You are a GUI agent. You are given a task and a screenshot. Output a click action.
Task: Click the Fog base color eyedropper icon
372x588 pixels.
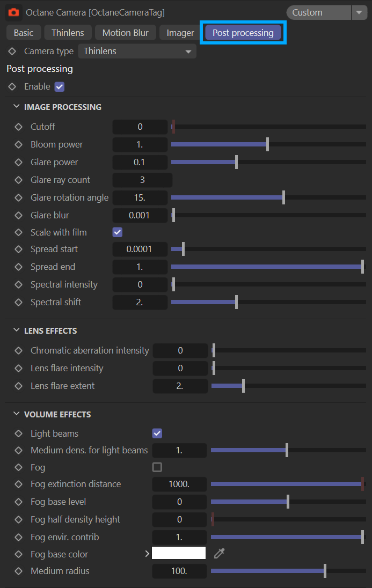point(219,554)
